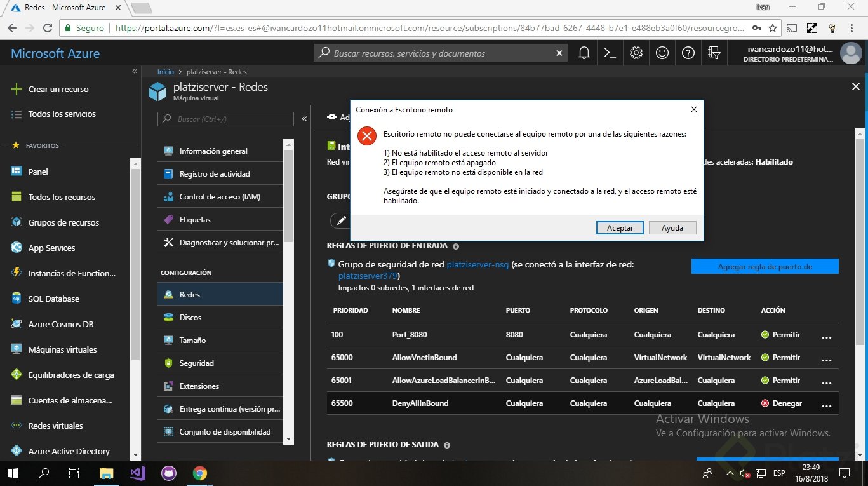Close the Conexión a Escritorio remoto dialog
Image resolution: width=868 pixels, height=486 pixels.
694,109
